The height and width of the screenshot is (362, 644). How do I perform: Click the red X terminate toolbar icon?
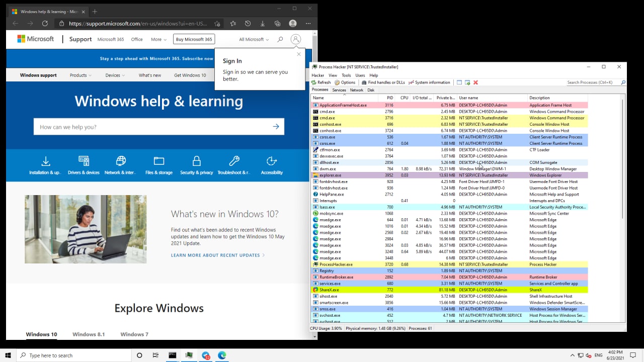[x=475, y=82]
